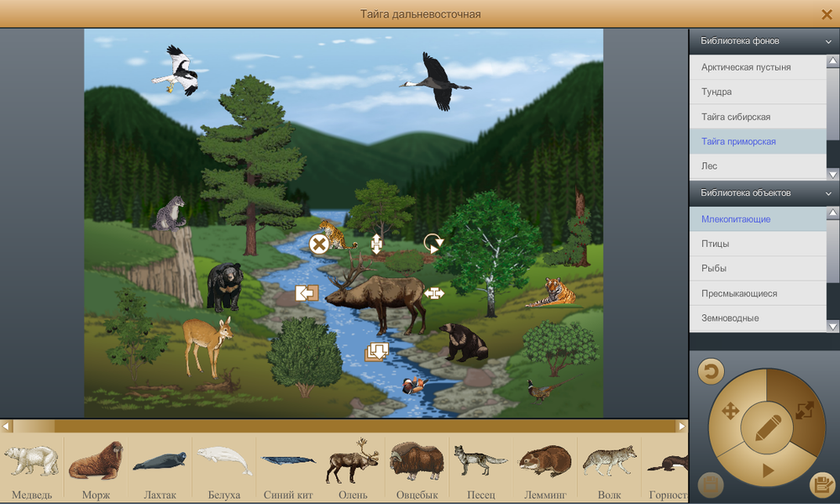This screenshot has width=840, height=504.
Task: Activate the fullscreen expand tool
Action: [x=804, y=411]
